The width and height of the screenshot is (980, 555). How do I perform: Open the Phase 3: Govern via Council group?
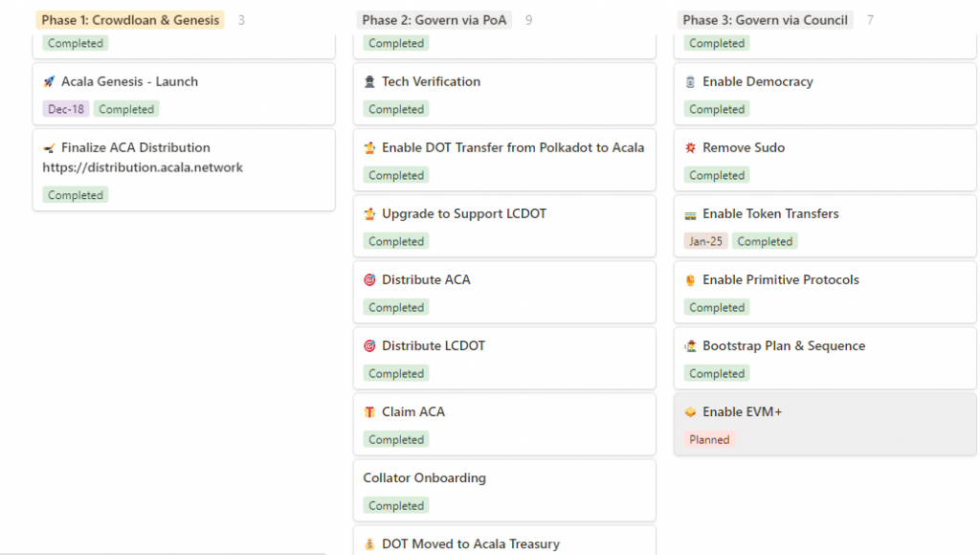click(x=765, y=20)
